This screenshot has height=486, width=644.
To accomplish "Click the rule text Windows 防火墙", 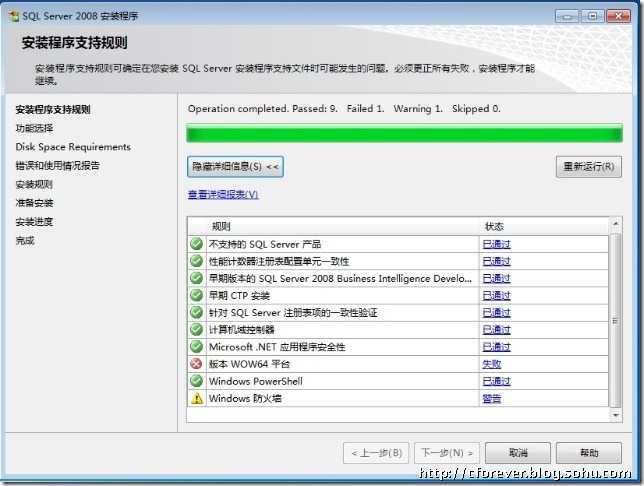I will click(x=245, y=398).
